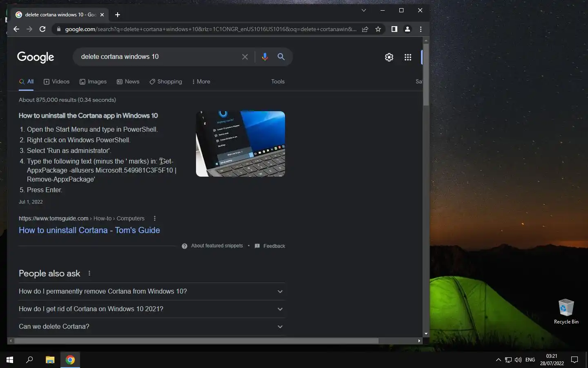The width and height of the screenshot is (588, 368).
Task: Click the scroll right arrow at the bottom
Action: coord(419,341)
